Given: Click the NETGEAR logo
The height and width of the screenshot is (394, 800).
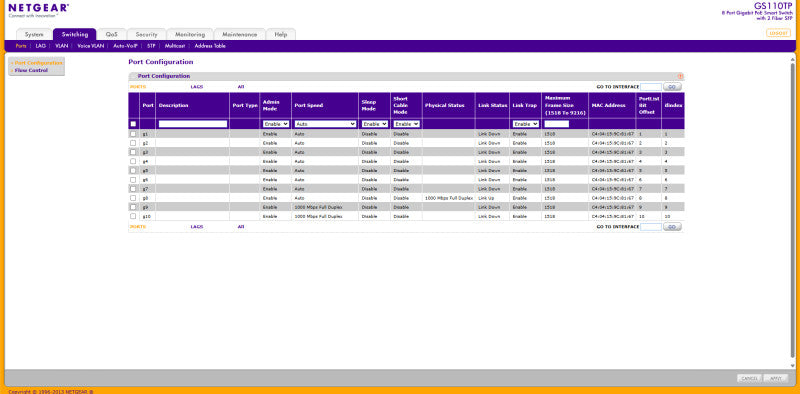Looking at the screenshot, I should click(x=39, y=8).
